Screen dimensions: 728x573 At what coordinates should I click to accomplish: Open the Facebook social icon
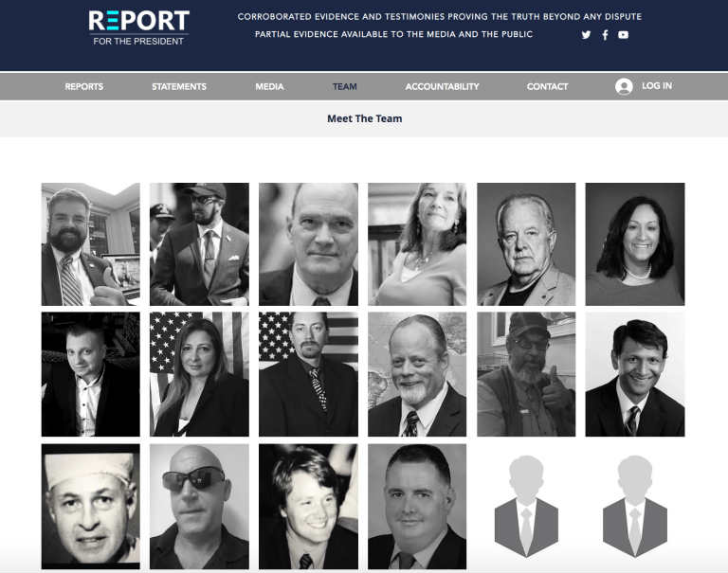click(x=605, y=35)
